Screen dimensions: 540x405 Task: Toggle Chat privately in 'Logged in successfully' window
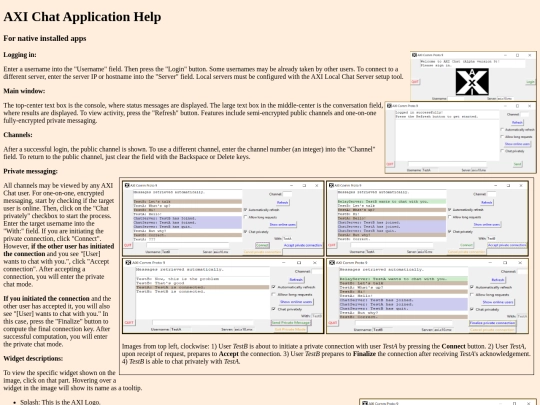502,151
